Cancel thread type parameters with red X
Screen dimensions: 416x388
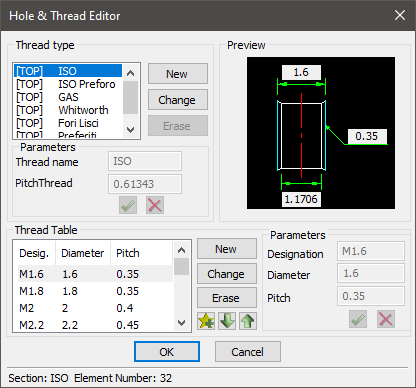tap(155, 205)
